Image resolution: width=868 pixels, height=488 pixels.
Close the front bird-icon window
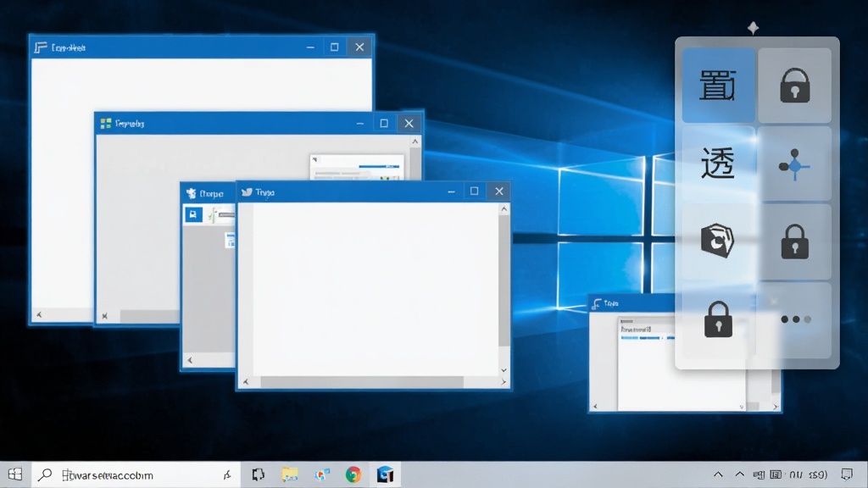coord(498,191)
